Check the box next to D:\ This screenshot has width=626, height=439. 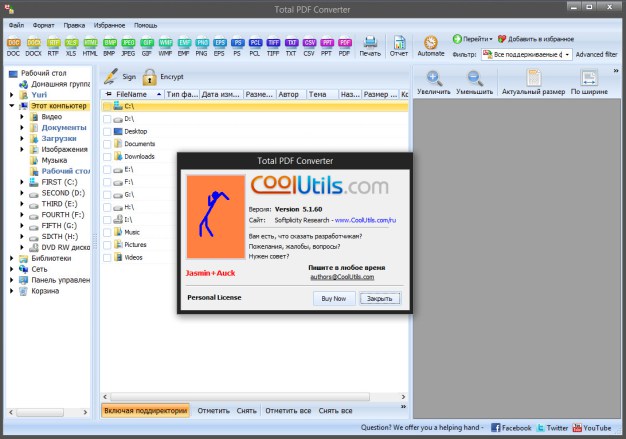coord(107,119)
